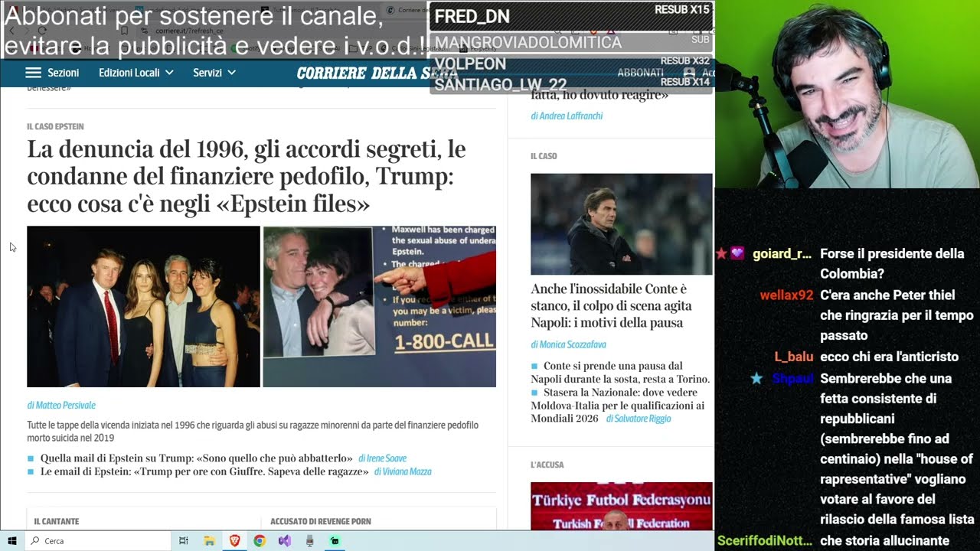980x551 pixels.
Task: Click the L'ACCUSA section label
Action: click(547, 465)
